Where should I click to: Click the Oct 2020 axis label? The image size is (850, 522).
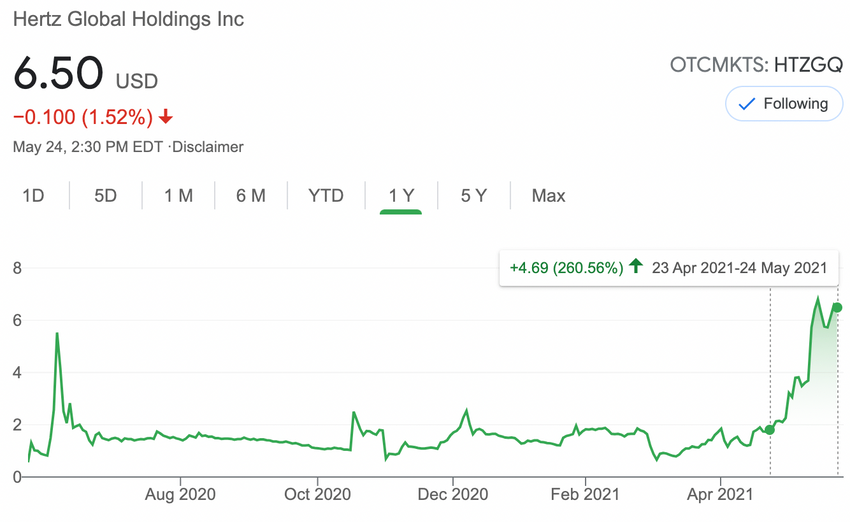pos(317,494)
